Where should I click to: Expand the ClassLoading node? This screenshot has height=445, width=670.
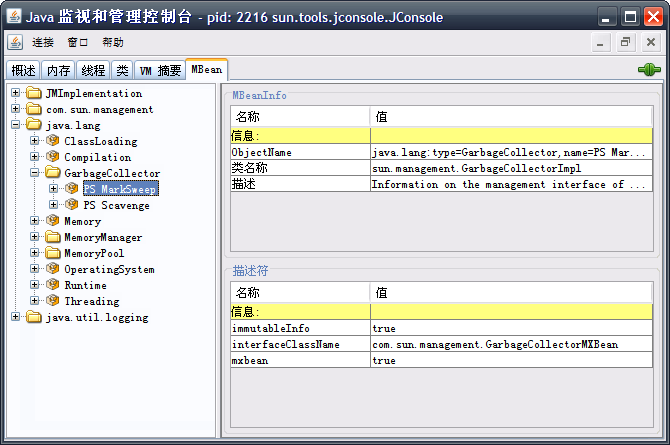click(35, 141)
